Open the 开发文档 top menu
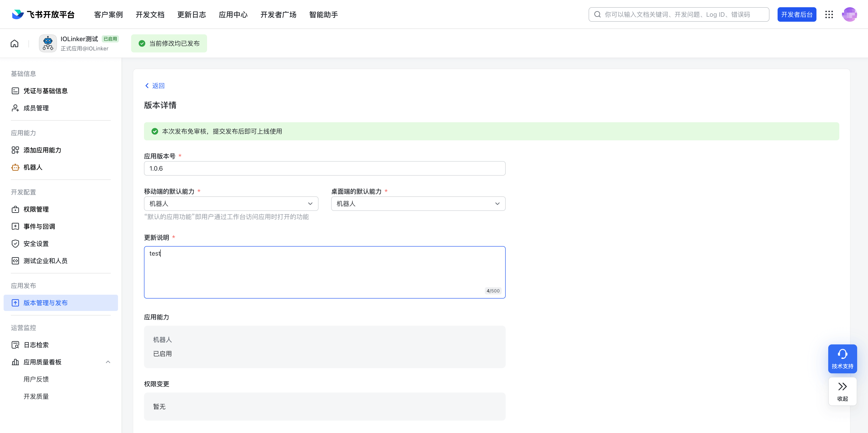This screenshot has width=868, height=433. (150, 14)
